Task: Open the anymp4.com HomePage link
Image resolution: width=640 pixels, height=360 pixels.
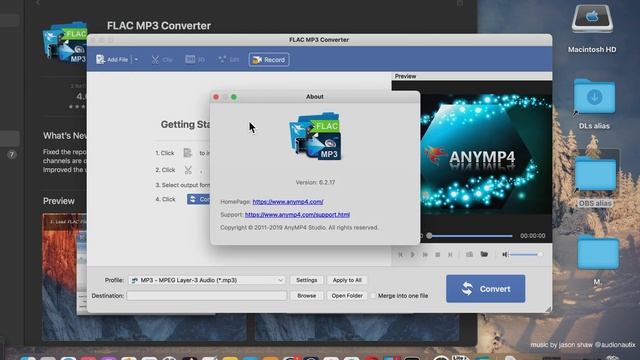Action: (288, 202)
